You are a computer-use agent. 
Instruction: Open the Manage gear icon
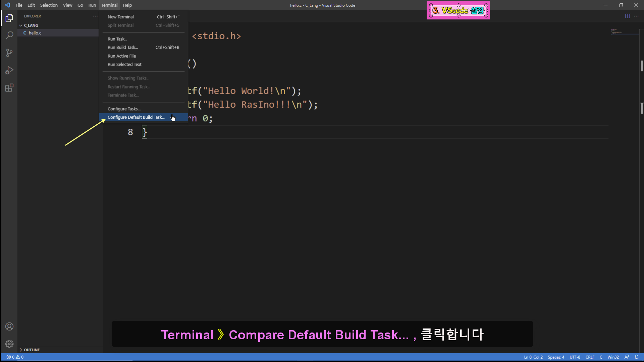tap(9, 344)
